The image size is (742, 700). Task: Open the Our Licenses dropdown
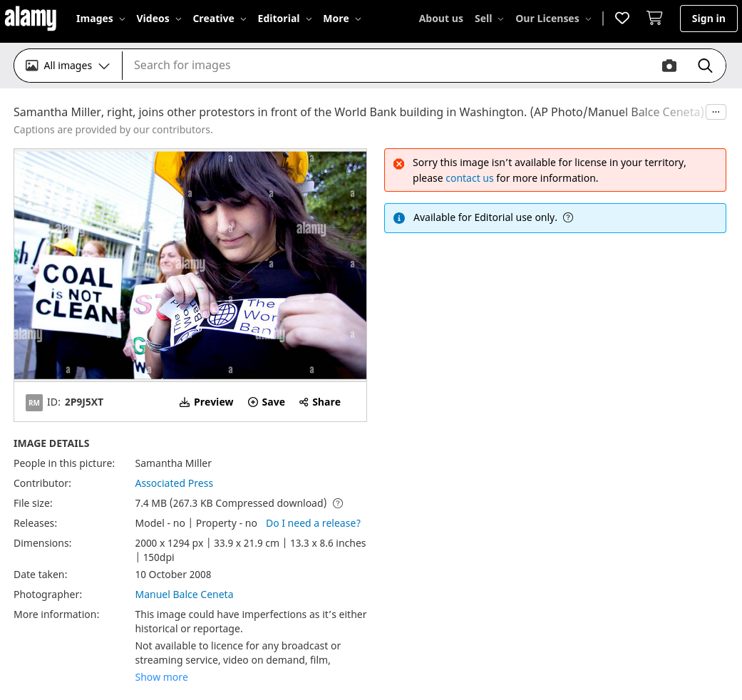[x=553, y=19]
